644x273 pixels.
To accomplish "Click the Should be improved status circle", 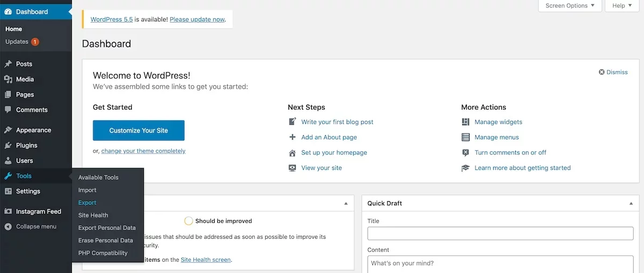I will [188, 221].
